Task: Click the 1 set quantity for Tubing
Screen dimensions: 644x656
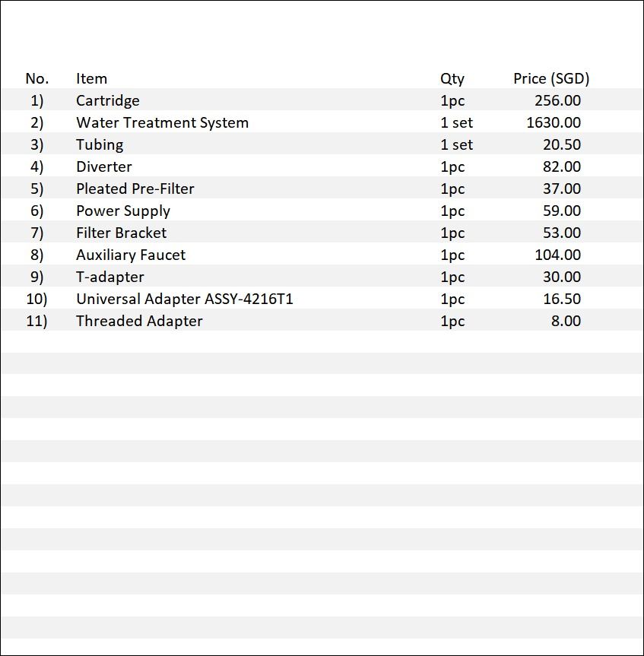Action: click(456, 144)
